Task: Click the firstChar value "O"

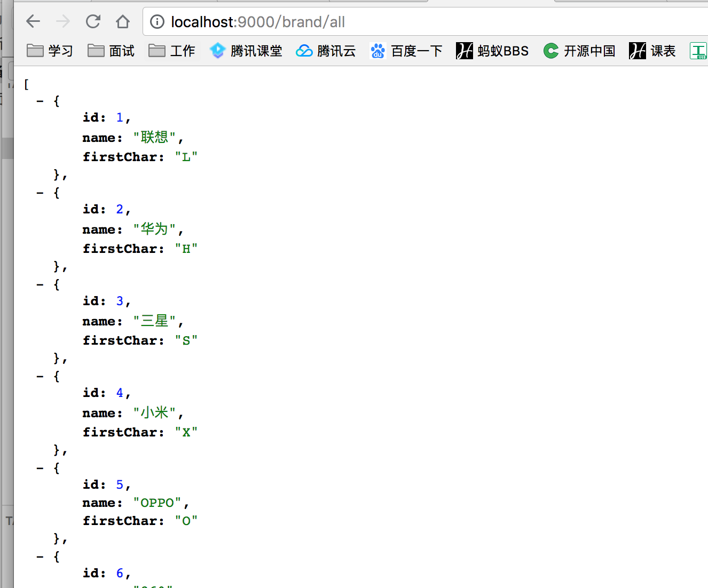Action: [186, 521]
